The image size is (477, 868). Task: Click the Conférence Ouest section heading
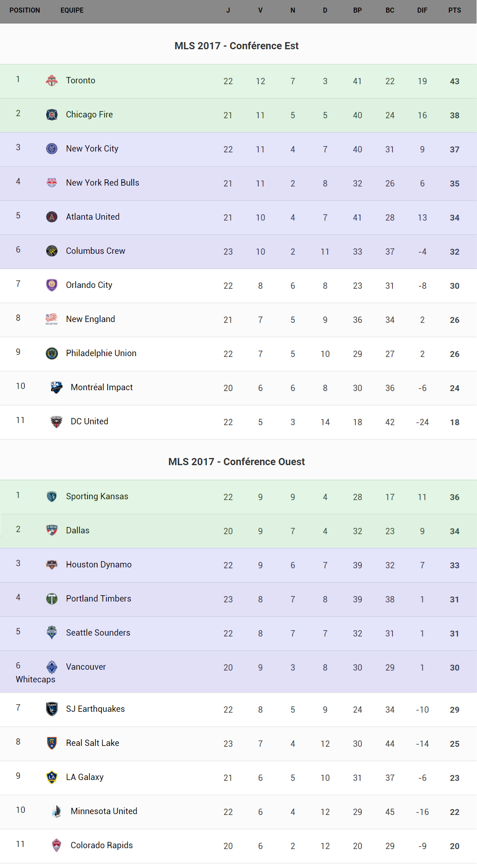click(x=236, y=462)
